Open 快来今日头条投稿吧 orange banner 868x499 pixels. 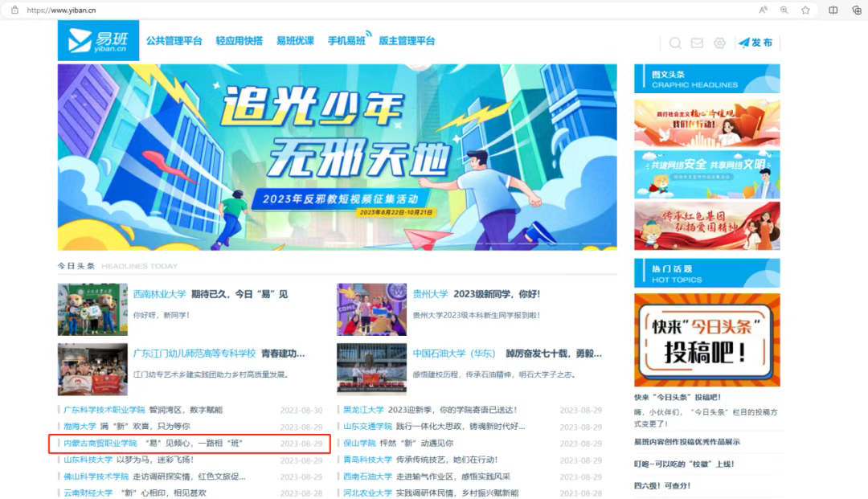707,340
